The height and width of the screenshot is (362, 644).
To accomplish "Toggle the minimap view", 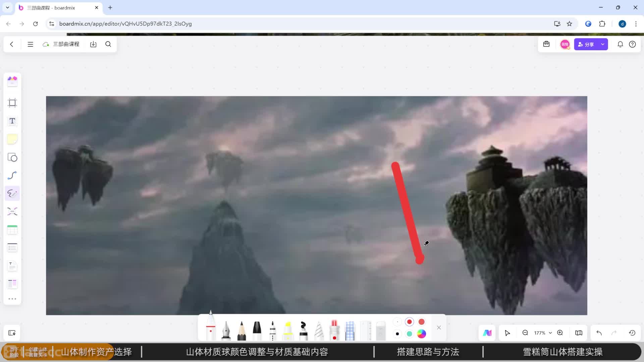I will coord(579,333).
